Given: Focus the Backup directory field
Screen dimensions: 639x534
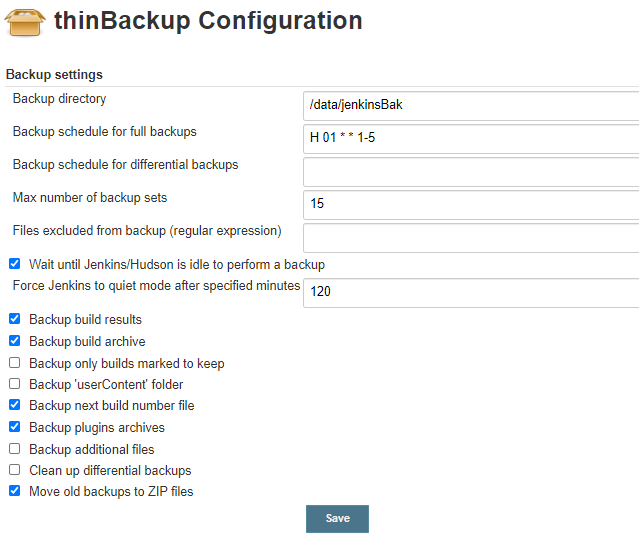Looking at the screenshot, I should (471, 106).
